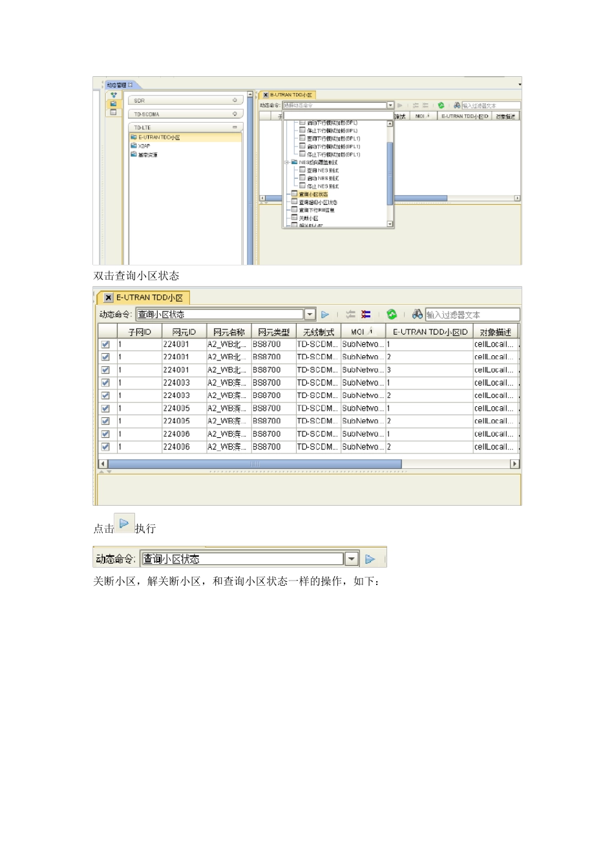Click the topology tree icon in left sidebar

(114, 96)
